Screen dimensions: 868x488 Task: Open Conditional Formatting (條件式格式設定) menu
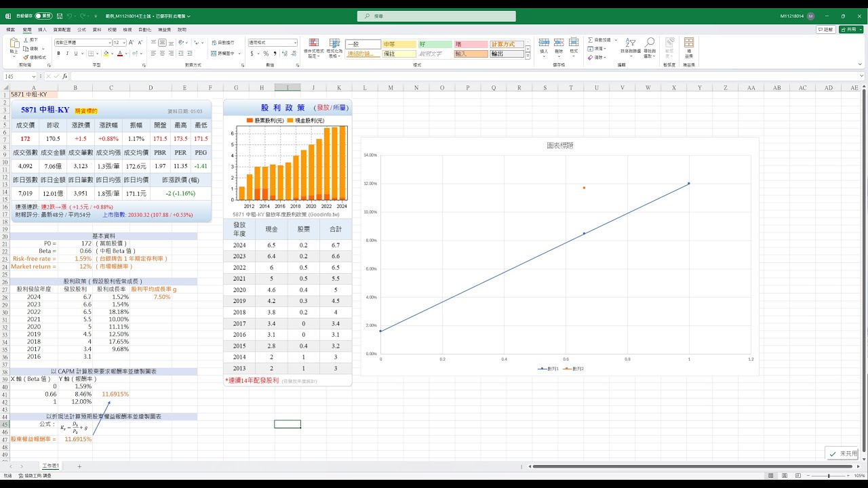coord(313,48)
